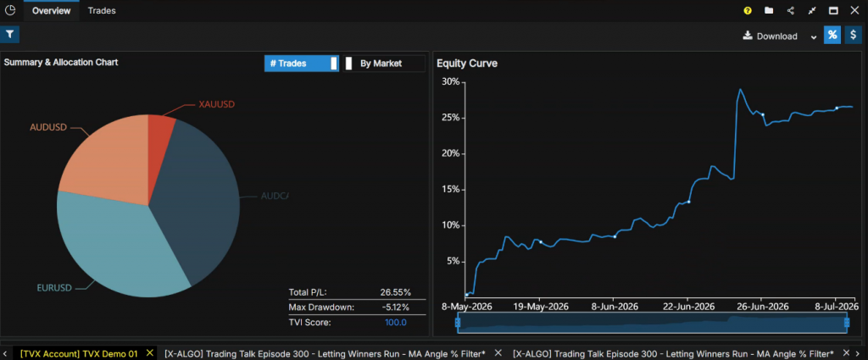Click the Download button
Screen dimensions: 868x360
(x=771, y=36)
